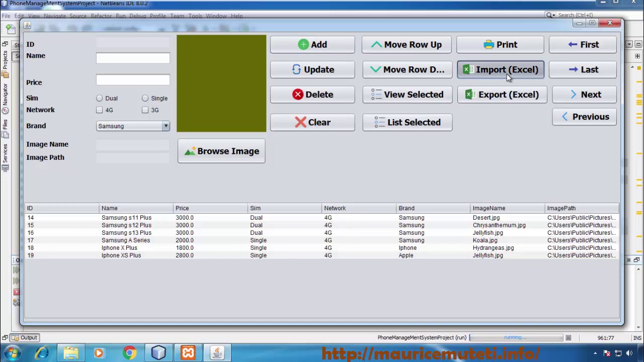The height and width of the screenshot is (362, 644).
Task: Select the 'Samsung s12 Plus' row
Action: [322, 225]
